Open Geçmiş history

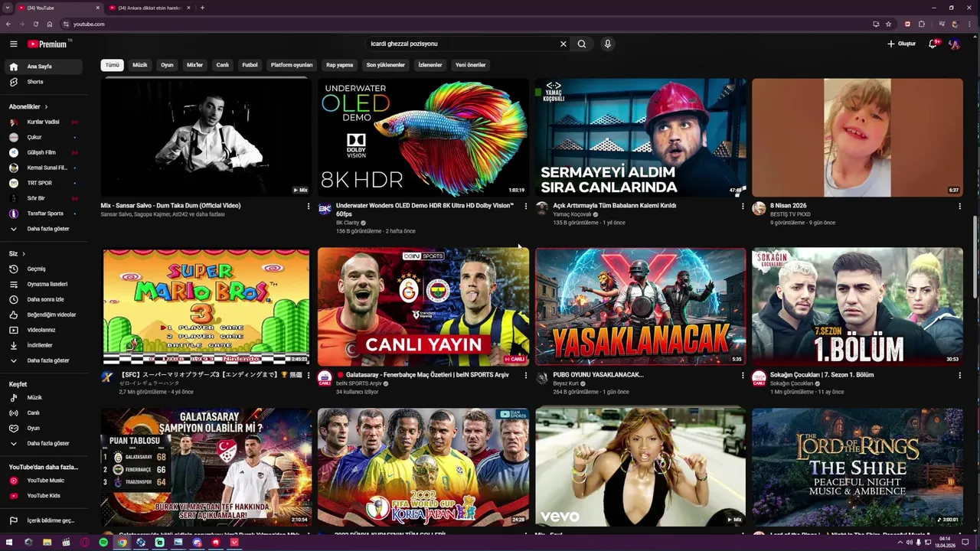(45, 269)
